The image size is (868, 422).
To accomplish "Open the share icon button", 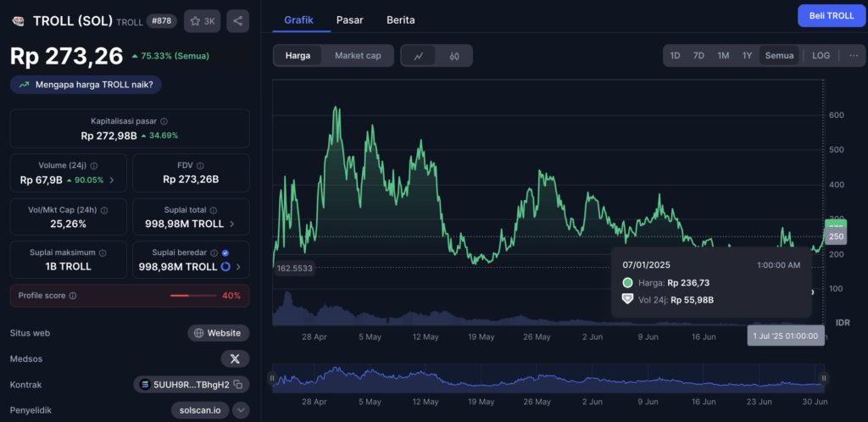I will click(x=238, y=21).
